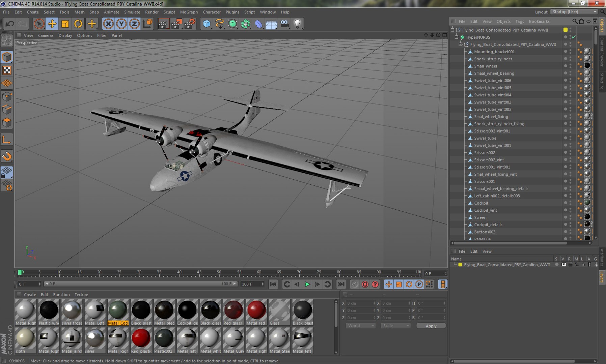Add a camera object icon

[285, 24]
